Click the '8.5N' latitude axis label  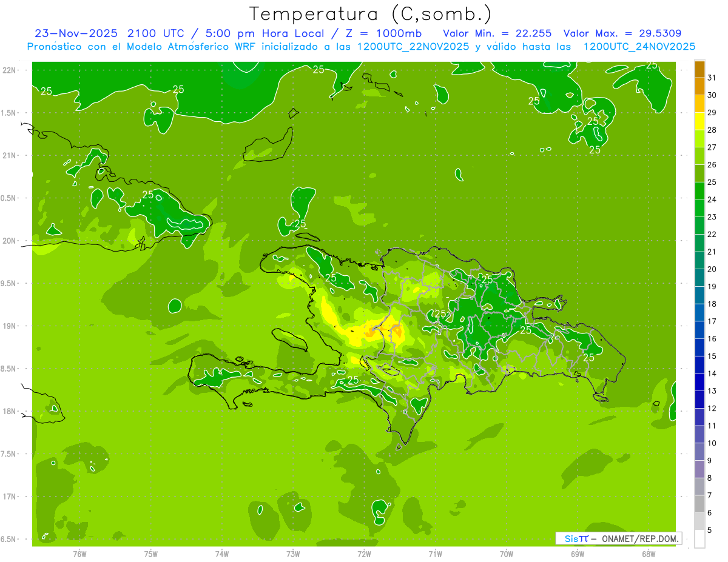click(9, 369)
